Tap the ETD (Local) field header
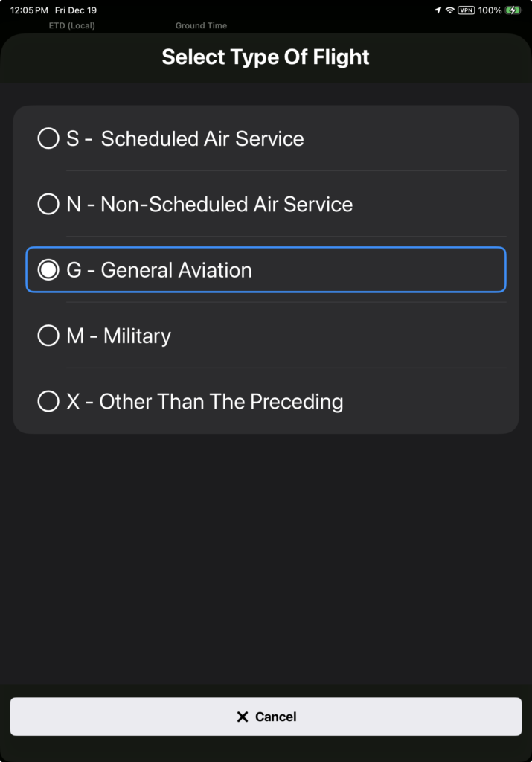The width and height of the screenshot is (532, 762). pyautogui.click(x=72, y=25)
